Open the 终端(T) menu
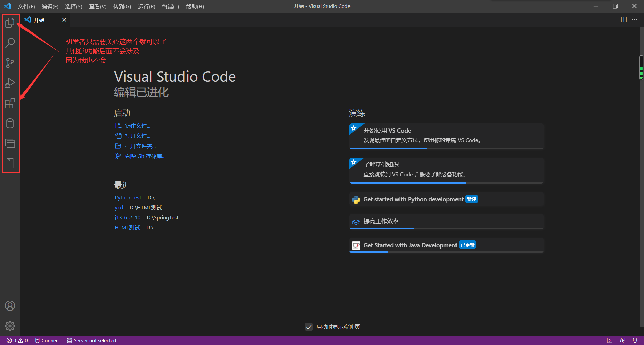The image size is (644, 345). pyautogui.click(x=170, y=6)
